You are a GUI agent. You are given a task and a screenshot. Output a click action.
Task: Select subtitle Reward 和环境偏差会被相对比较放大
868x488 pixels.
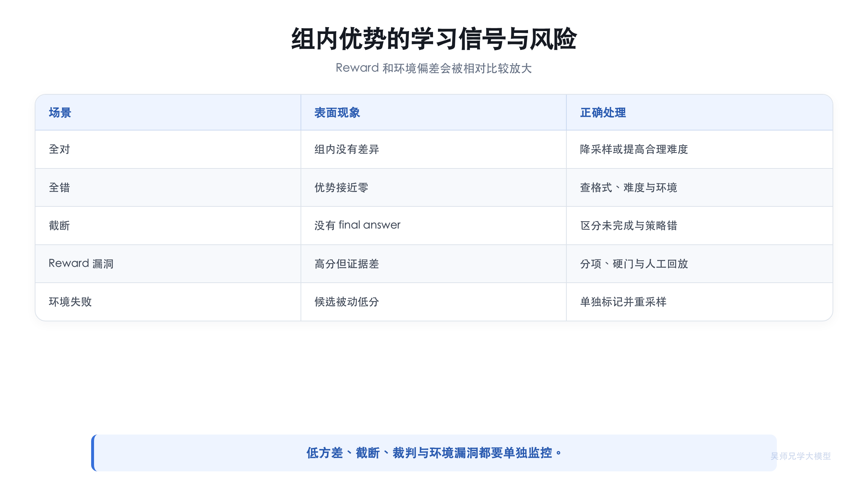tap(434, 68)
